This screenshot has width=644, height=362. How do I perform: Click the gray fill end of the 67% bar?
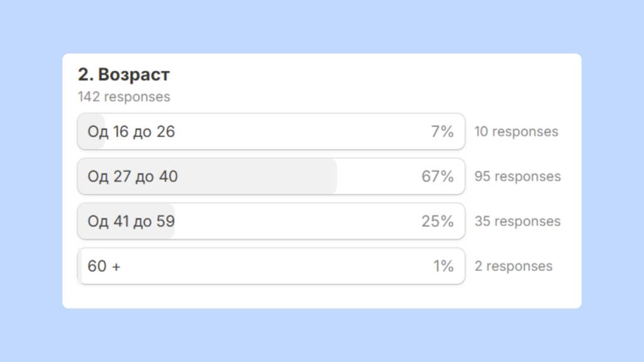(x=332, y=177)
